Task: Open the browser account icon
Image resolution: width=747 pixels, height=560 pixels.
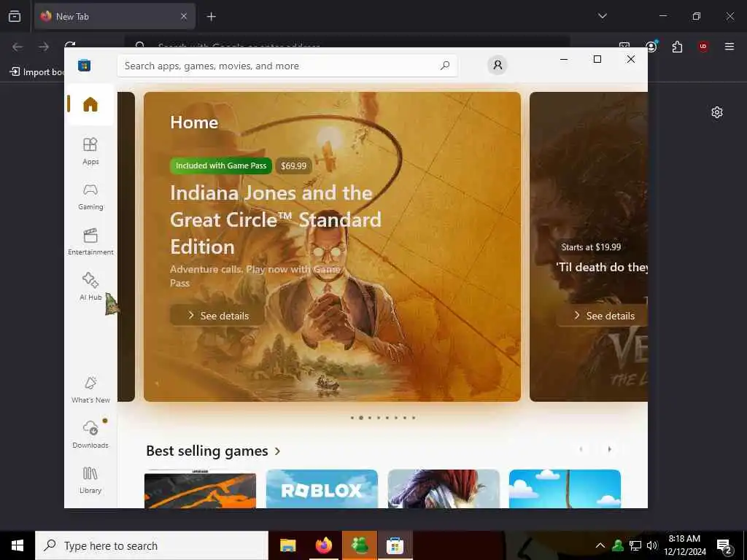Action: click(x=651, y=46)
